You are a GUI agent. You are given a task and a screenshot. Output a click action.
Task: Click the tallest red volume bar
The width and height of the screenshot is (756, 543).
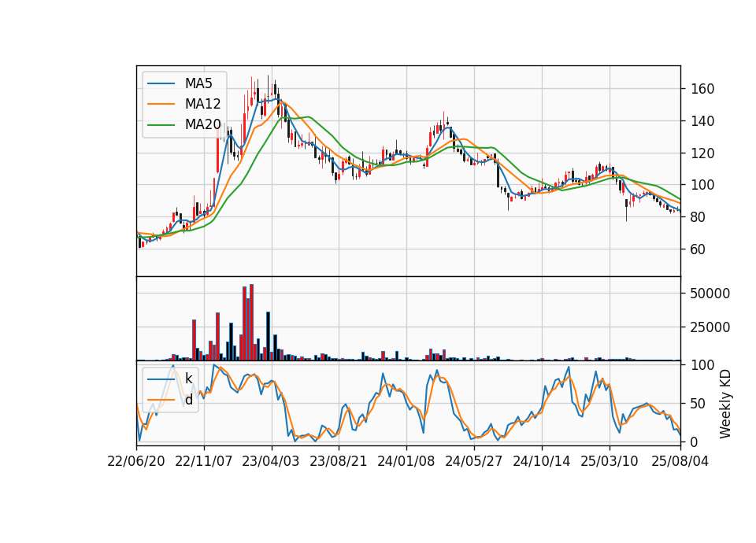pos(252,323)
